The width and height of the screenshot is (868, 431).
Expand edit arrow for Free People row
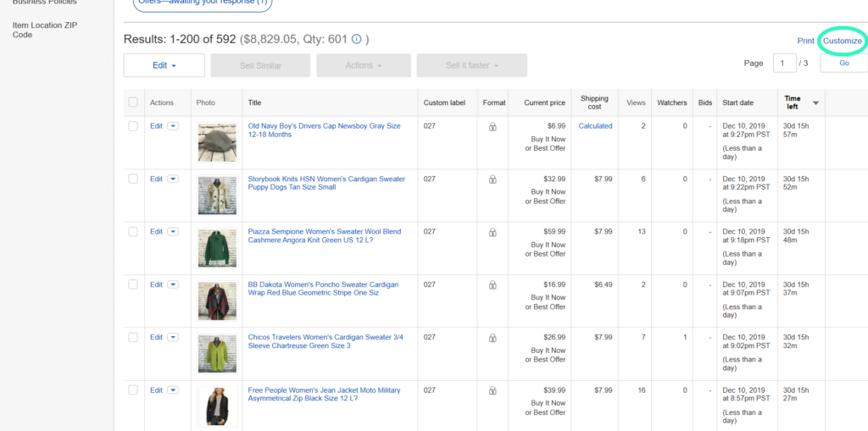pos(173,390)
